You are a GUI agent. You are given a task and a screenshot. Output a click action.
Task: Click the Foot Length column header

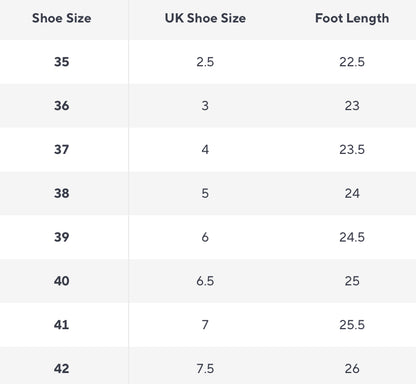[352, 19]
